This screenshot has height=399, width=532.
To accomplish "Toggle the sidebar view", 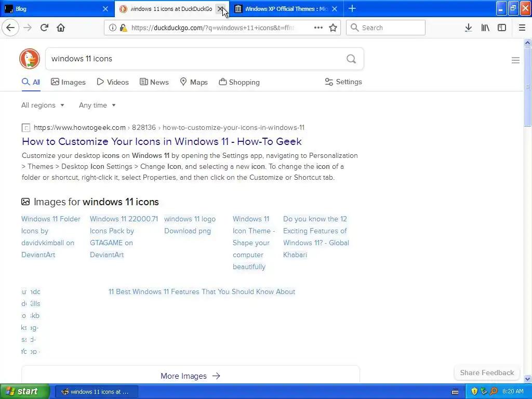I will click(502, 28).
